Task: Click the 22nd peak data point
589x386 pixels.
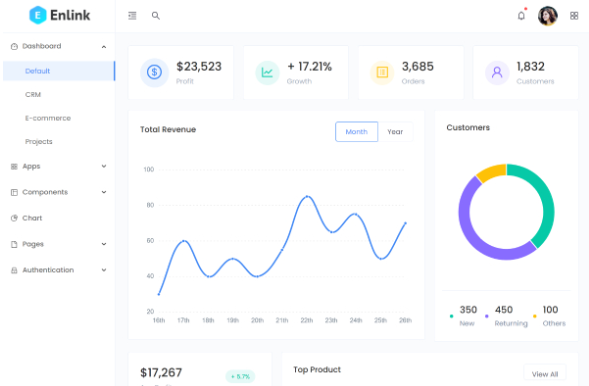Action: pos(307,196)
